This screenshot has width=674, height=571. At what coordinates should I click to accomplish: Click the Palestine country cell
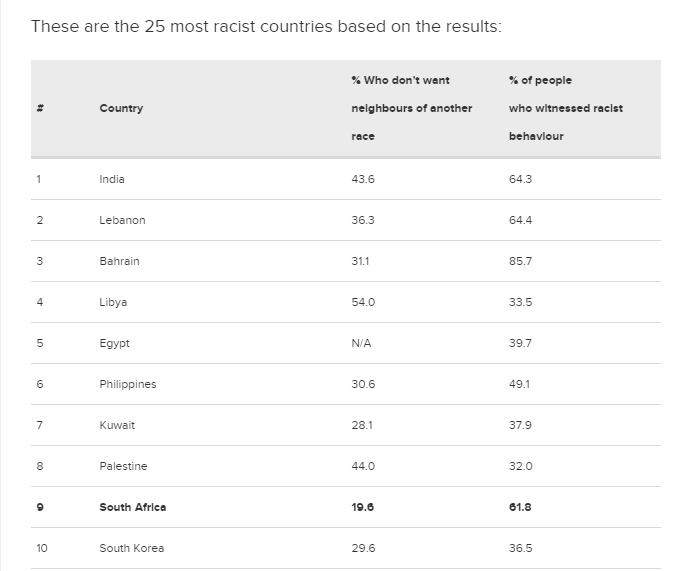(123, 466)
